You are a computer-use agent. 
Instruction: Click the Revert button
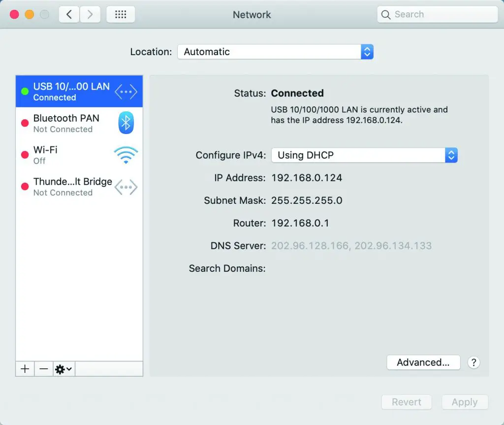click(407, 402)
